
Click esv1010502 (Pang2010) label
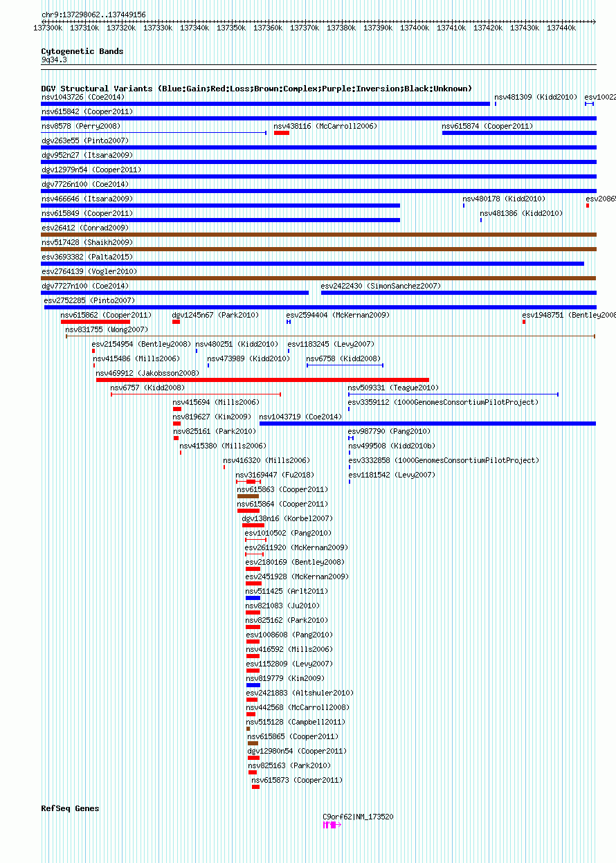pyautogui.click(x=288, y=533)
